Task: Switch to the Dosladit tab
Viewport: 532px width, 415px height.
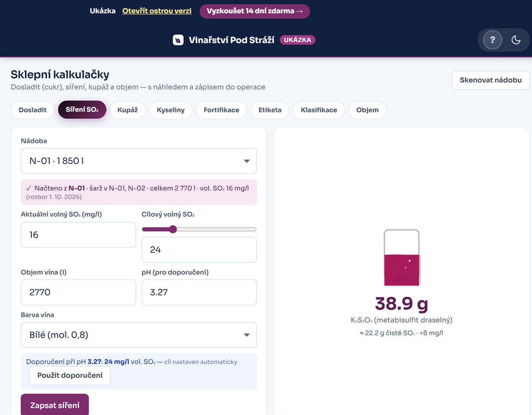Action: coord(33,110)
